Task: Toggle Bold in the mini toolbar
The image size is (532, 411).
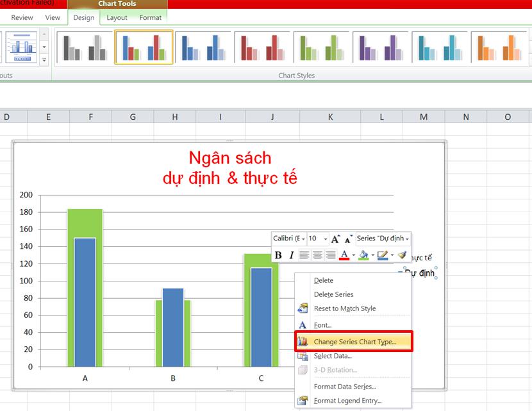Action: tap(278, 255)
